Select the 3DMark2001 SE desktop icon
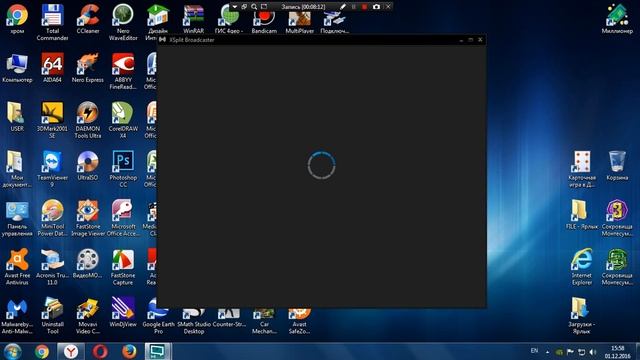640x360 pixels. coord(52,120)
